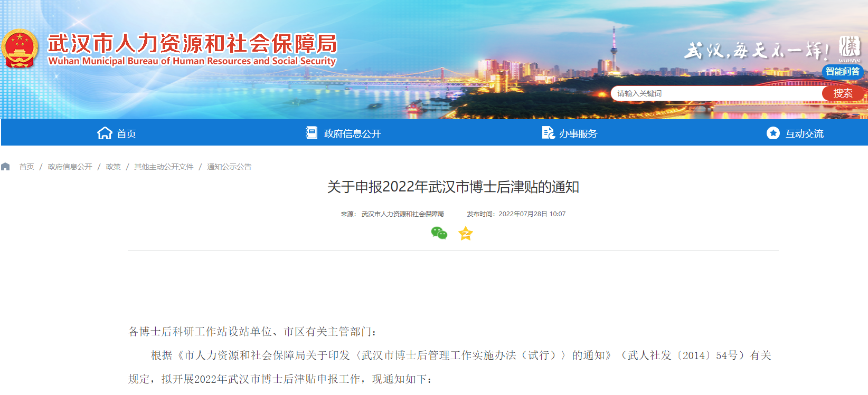The image size is (868, 395).
Task: Open the 政府信息公开 navigation menu
Action: (x=352, y=134)
